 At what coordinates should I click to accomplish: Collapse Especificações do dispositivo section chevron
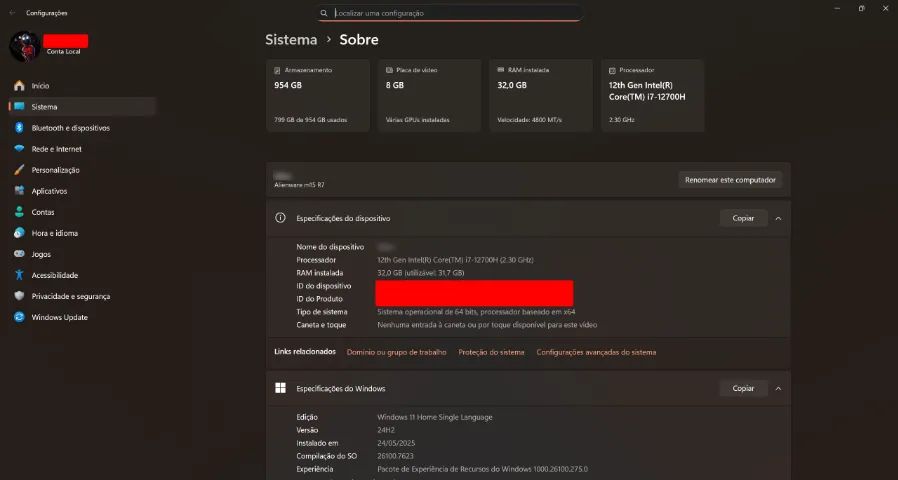pyautogui.click(x=778, y=218)
